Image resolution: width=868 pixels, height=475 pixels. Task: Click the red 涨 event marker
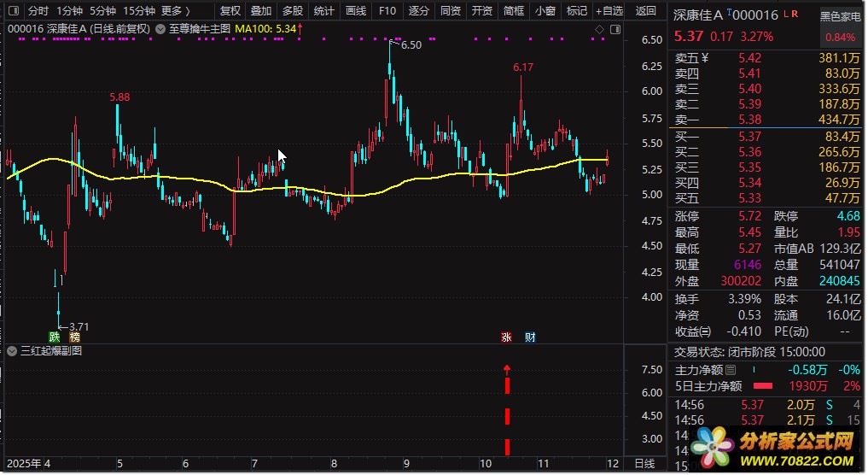pos(506,337)
